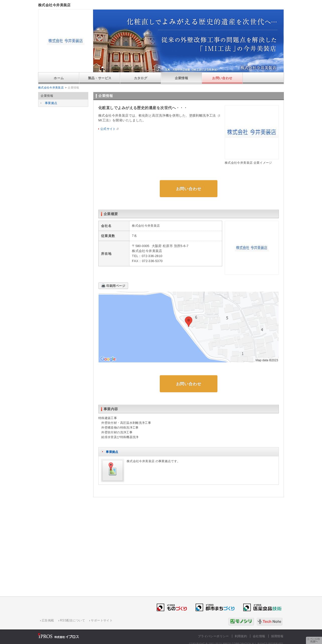Click the map-pin thumbnail icon under 事業拠点

click(113, 470)
